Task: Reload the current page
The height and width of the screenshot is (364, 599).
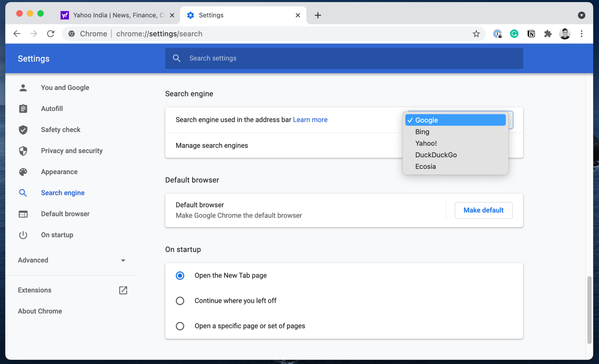Action: pos(51,34)
